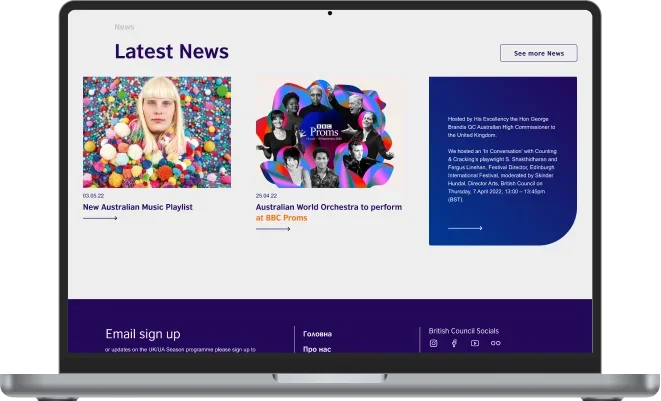The height and width of the screenshot is (401, 661).
Task: Click arrow under New Australian Music Playlist
Action: (100, 218)
